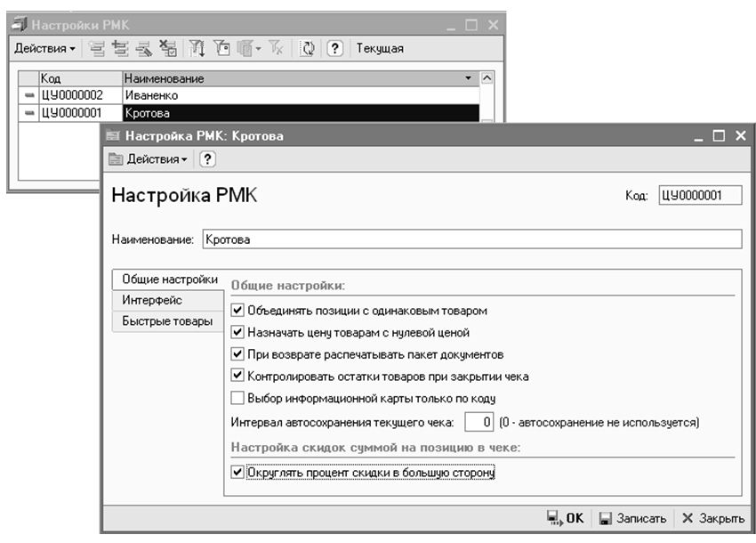Click the set filter and sorting icon
The image size is (756, 543).
coord(197,48)
